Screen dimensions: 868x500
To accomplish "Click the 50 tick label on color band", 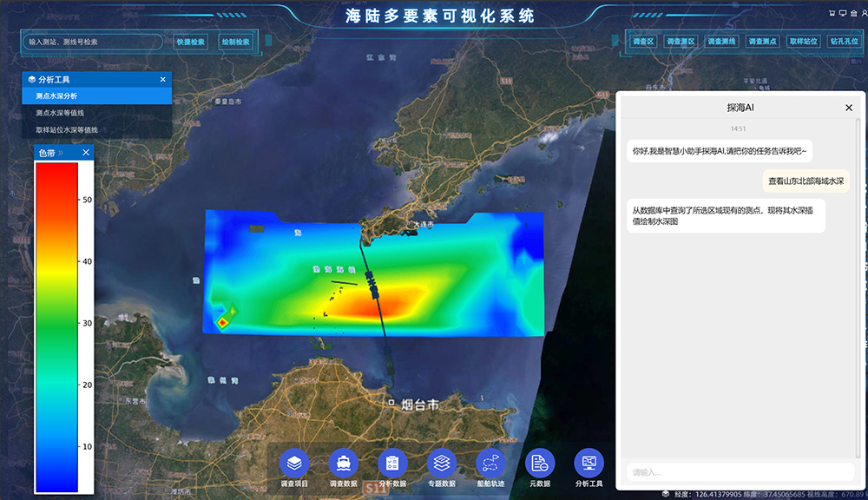I will tap(87, 200).
